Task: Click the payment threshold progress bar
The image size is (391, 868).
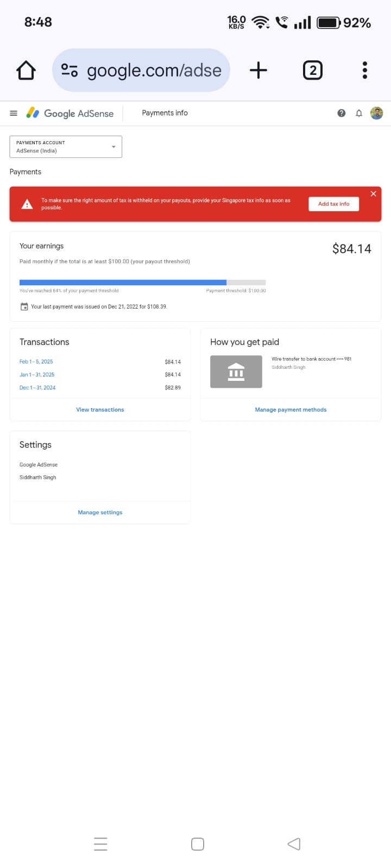Action: [x=143, y=283]
